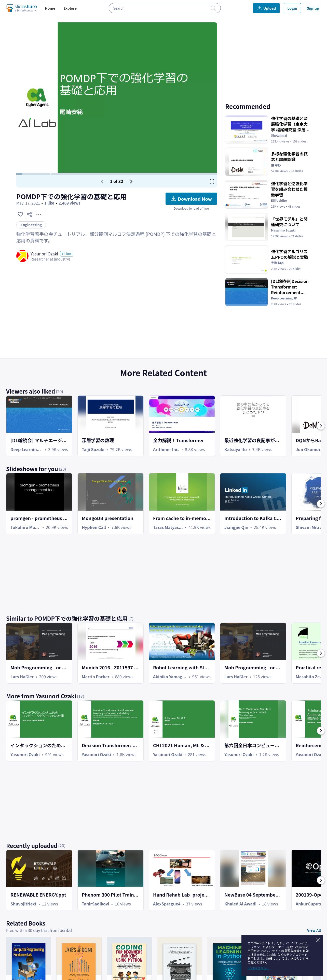Viewport: 327px width, 980px height.
Task: Show more slideshows from Yasunori Ozaki carousel
Action: [321, 730]
